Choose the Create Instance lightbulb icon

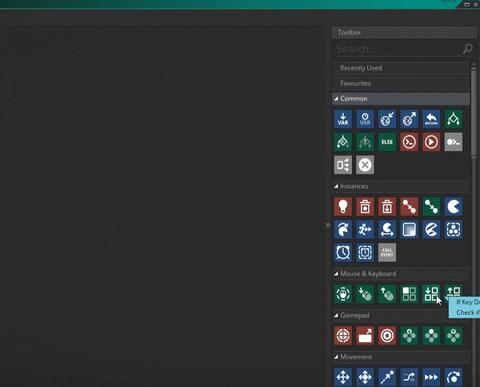pyautogui.click(x=343, y=207)
